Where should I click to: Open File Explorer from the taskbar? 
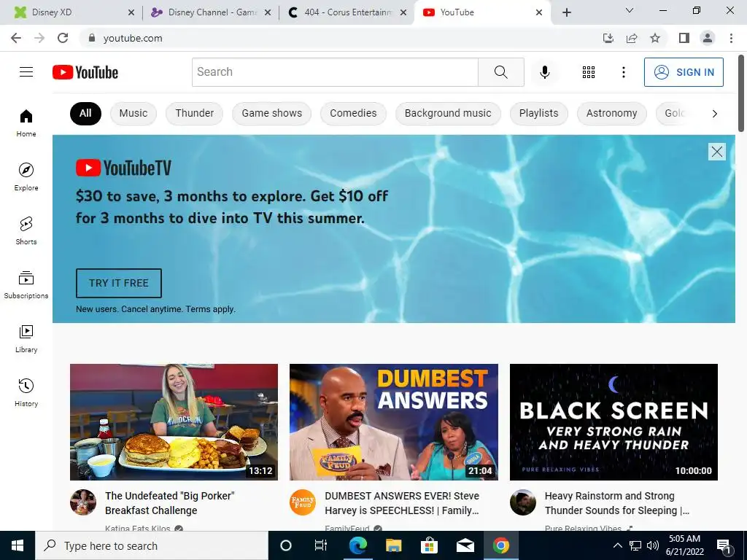(x=393, y=545)
